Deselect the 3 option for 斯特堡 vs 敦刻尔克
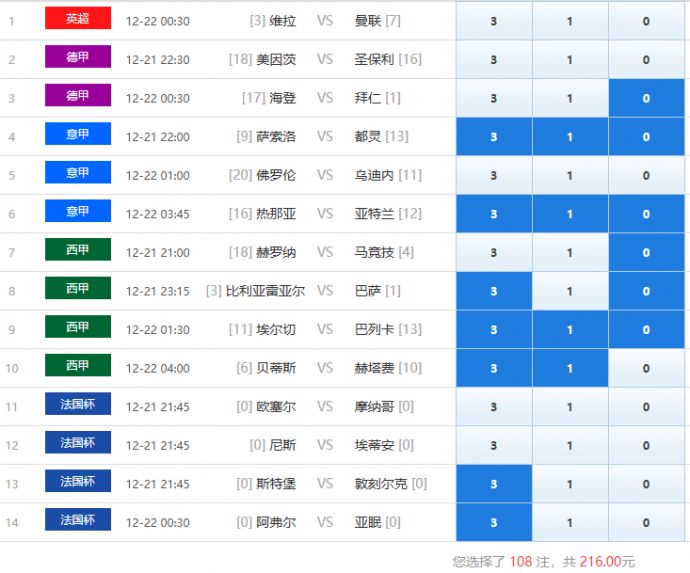690x573 pixels. coord(493,484)
